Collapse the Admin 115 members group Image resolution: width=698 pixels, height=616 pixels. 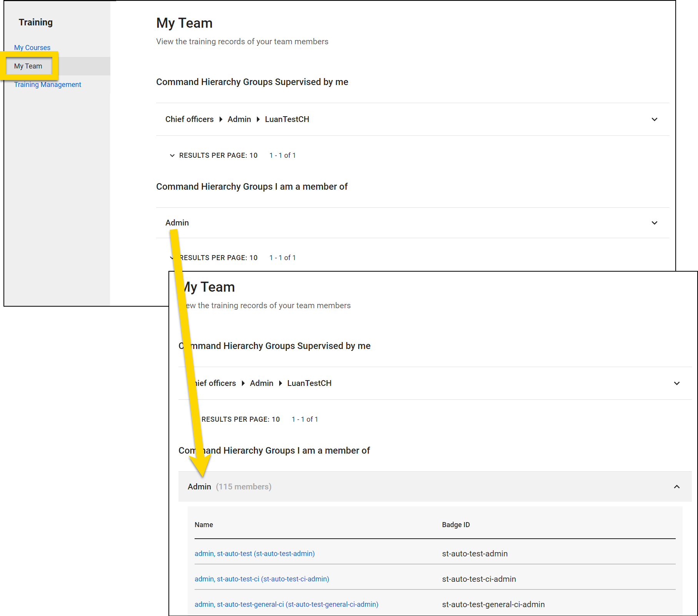pyautogui.click(x=676, y=487)
